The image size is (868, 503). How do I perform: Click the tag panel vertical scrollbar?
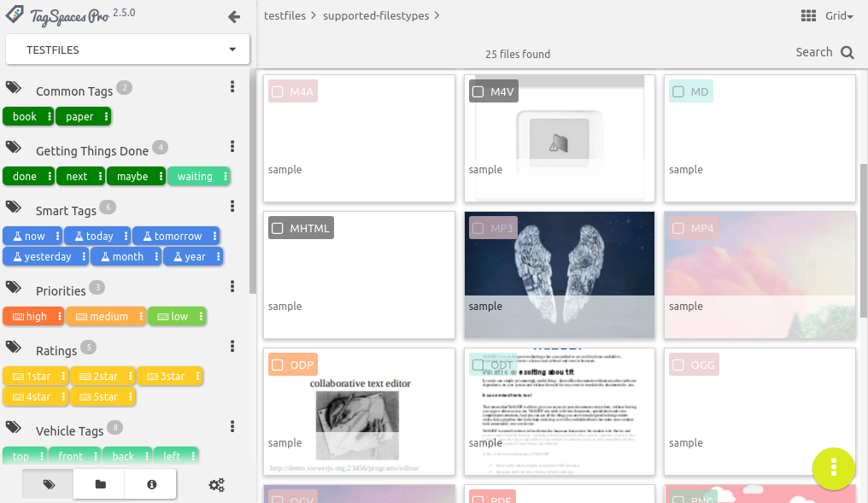coord(253,182)
